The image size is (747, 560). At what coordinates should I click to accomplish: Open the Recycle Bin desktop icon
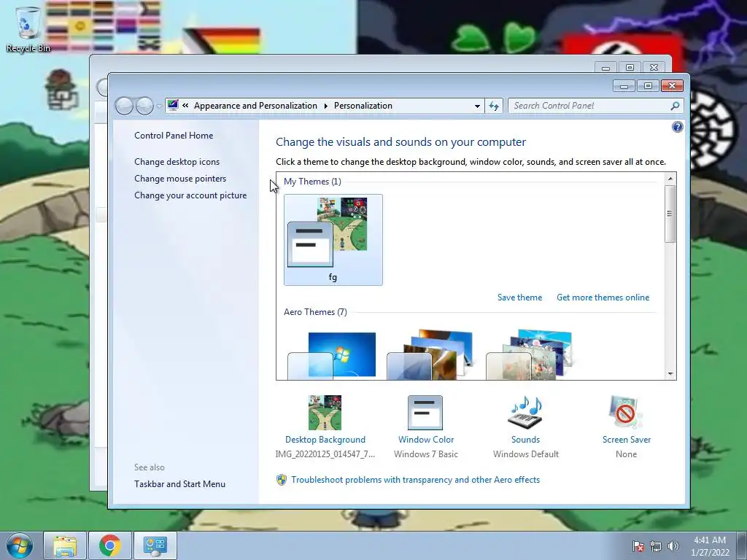pyautogui.click(x=28, y=29)
